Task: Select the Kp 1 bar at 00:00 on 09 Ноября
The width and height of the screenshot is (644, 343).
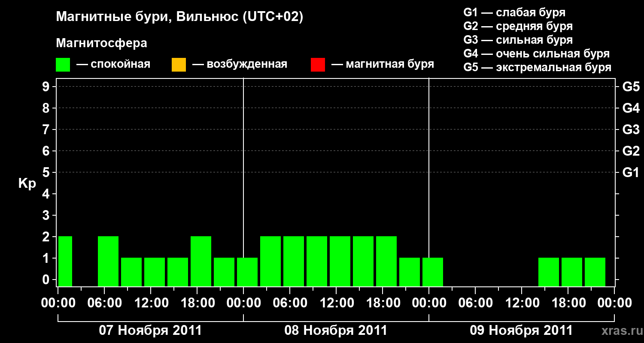Action: [433, 272]
